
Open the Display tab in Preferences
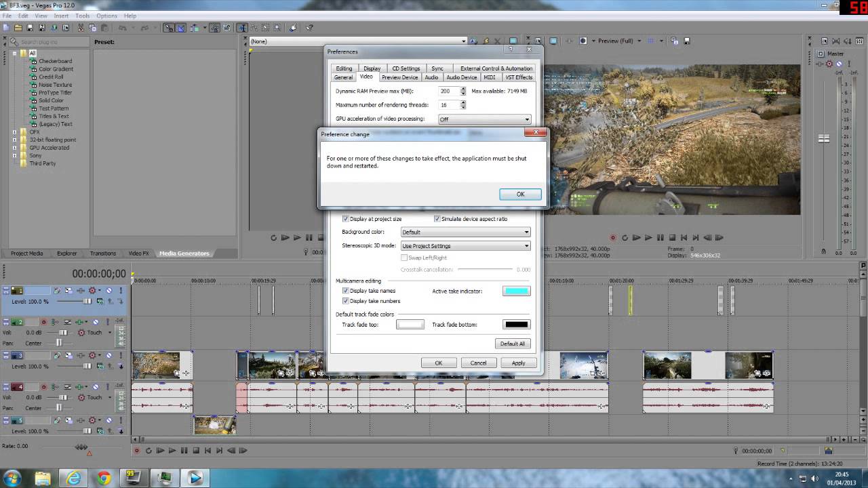pos(372,68)
